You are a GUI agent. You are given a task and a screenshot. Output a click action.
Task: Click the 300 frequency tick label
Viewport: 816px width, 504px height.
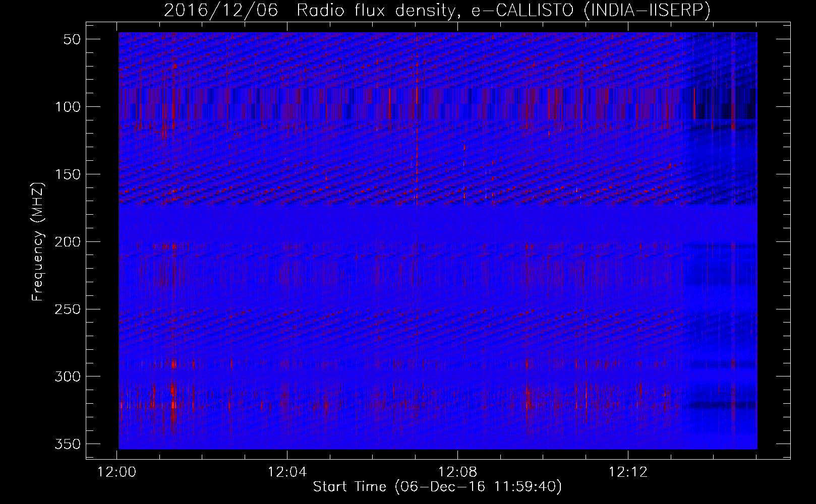click(x=68, y=376)
